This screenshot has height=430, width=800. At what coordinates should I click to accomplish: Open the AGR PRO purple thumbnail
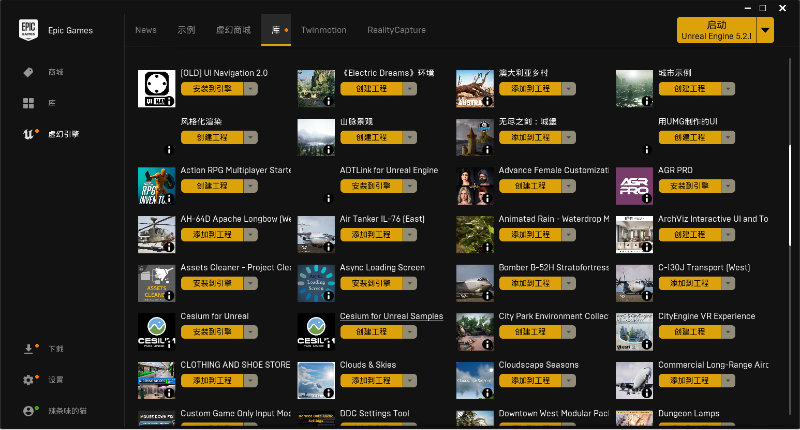634,186
